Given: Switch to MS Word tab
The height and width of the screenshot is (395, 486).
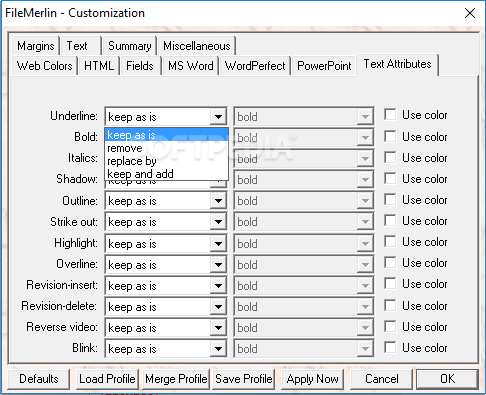Looking at the screenshot, I should (191, 66).
